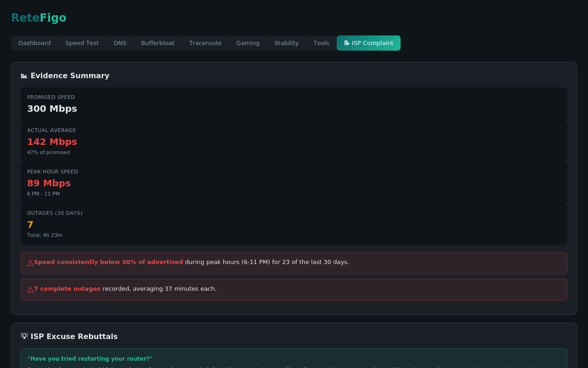The width and height of the screenshot is (588, 368).
Task: Click the Peak Hour Speed card
Action: click(x=294, y=182)
